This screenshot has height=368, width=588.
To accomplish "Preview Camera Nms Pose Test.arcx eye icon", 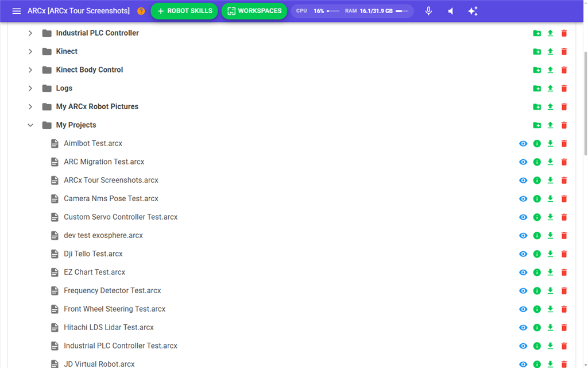I will click(523, 198).
